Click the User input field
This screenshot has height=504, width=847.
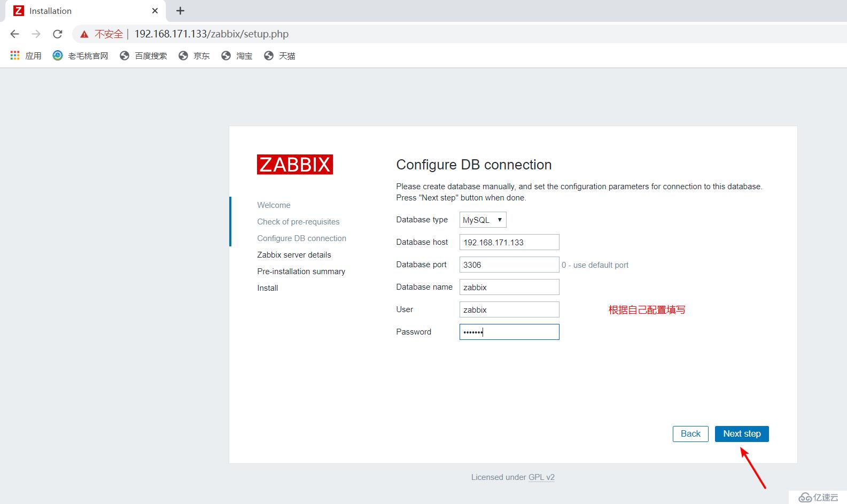tap(509, 309)
